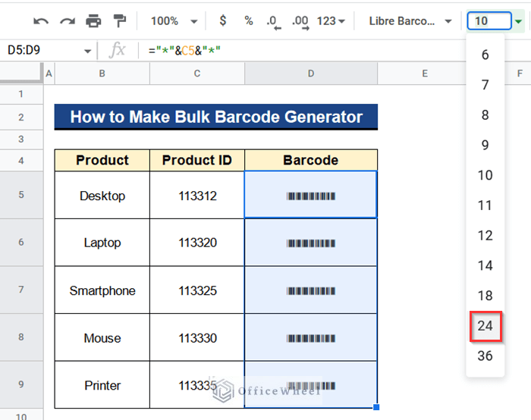Select row 2 header
Screen dimensions: 531x420
[21, 117]
